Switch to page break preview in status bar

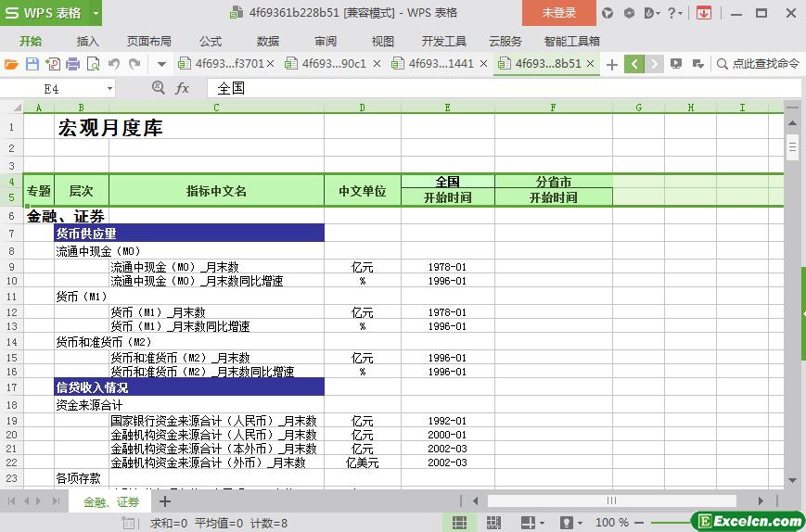pos(493,523)
